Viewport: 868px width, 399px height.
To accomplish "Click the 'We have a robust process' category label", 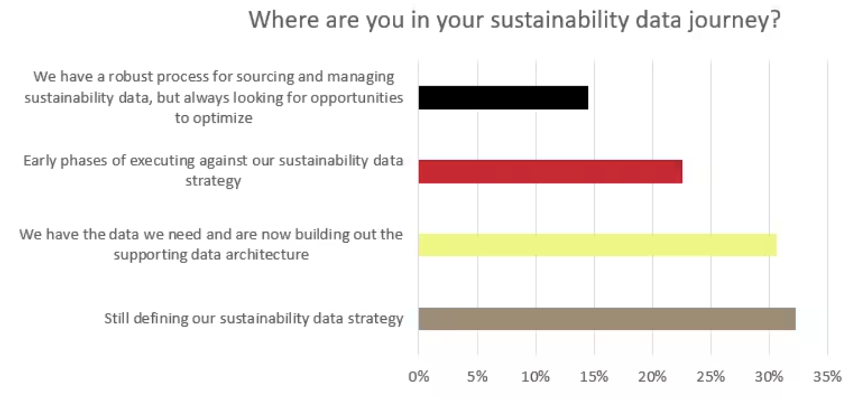I will [214, 97].
